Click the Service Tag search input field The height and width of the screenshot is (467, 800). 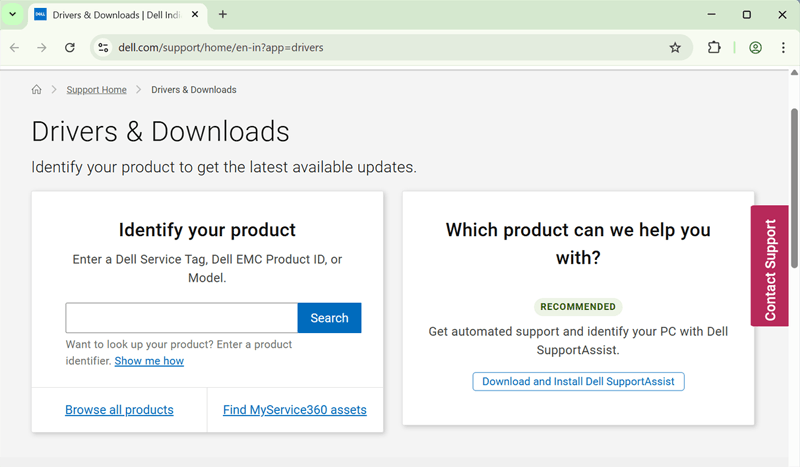182,318
